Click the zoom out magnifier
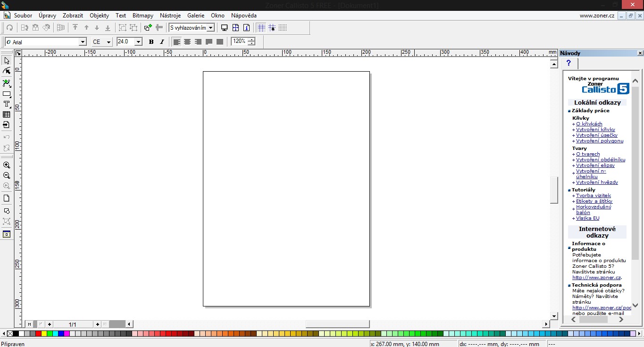This screenshot has width=644, height=347. [7, 176]
